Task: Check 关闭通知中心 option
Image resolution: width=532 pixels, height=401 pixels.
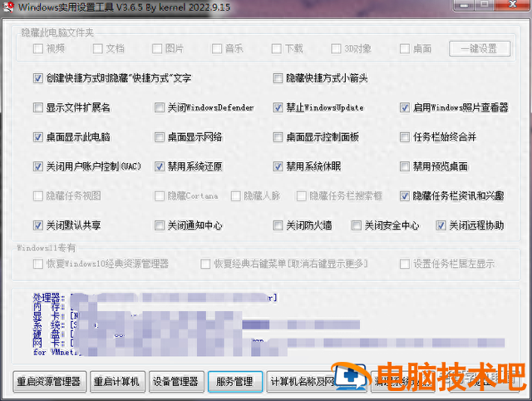Action: 160,225
